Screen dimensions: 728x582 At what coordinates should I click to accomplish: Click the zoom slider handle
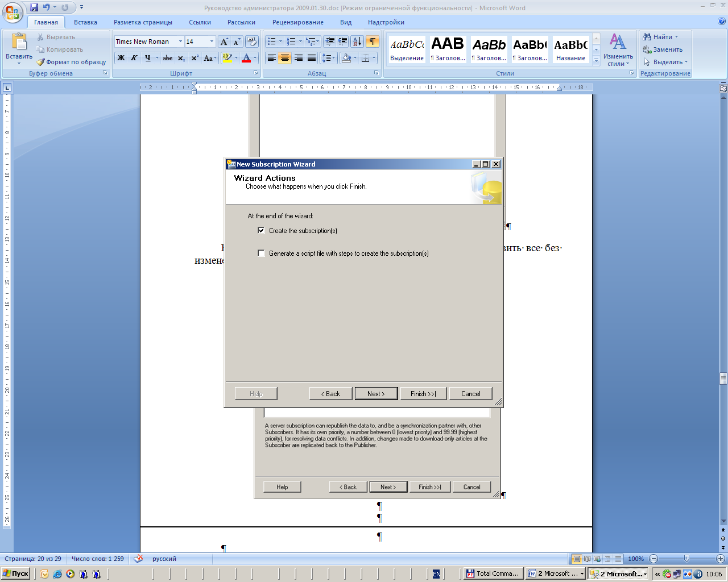point(686,559)
